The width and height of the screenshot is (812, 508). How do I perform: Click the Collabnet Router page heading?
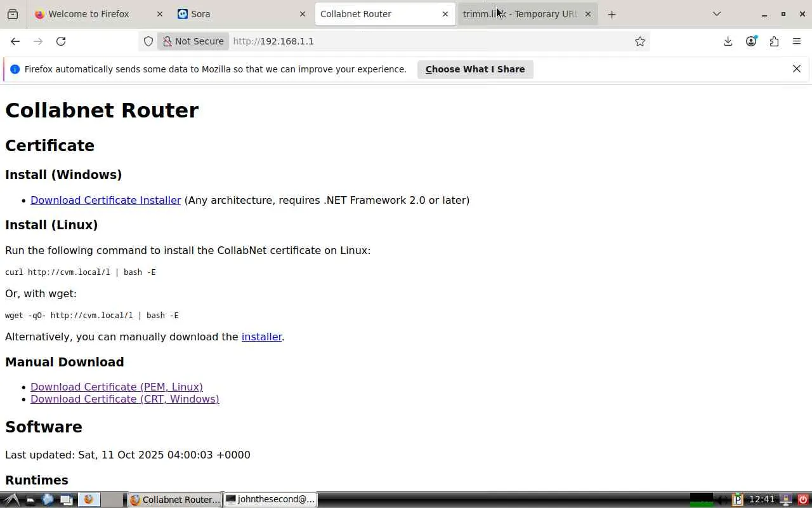coord(102,110)
